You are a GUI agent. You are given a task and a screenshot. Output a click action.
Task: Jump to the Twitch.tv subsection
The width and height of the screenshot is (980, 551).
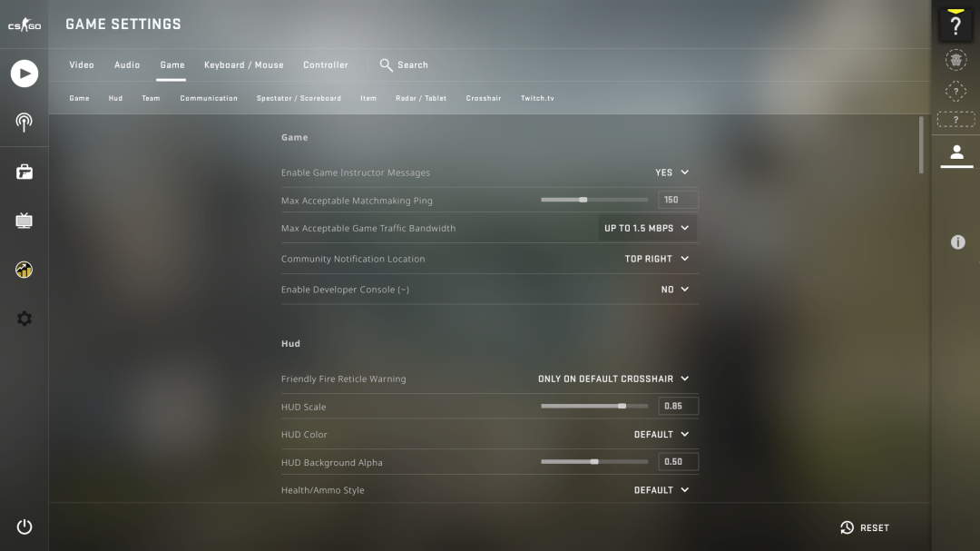click(x=537, y=98)
